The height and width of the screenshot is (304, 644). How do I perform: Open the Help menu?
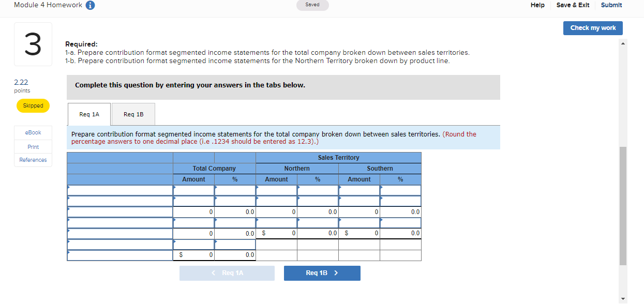(537, 5)
